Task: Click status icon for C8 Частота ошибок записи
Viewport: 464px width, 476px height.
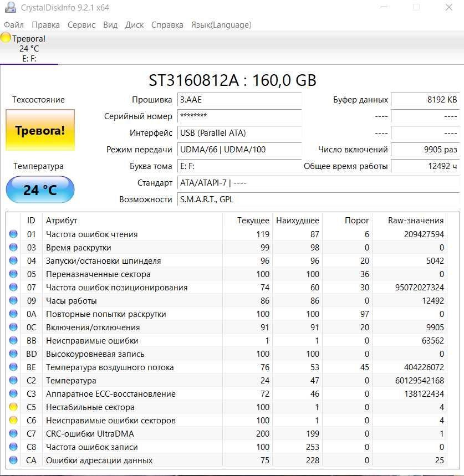Action: pos(13,447)
